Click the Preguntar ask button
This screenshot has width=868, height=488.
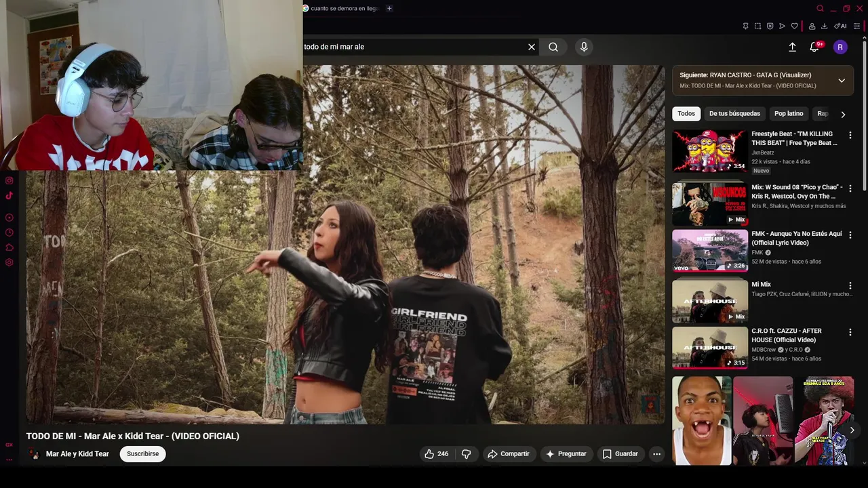click(x=566, y=454)
